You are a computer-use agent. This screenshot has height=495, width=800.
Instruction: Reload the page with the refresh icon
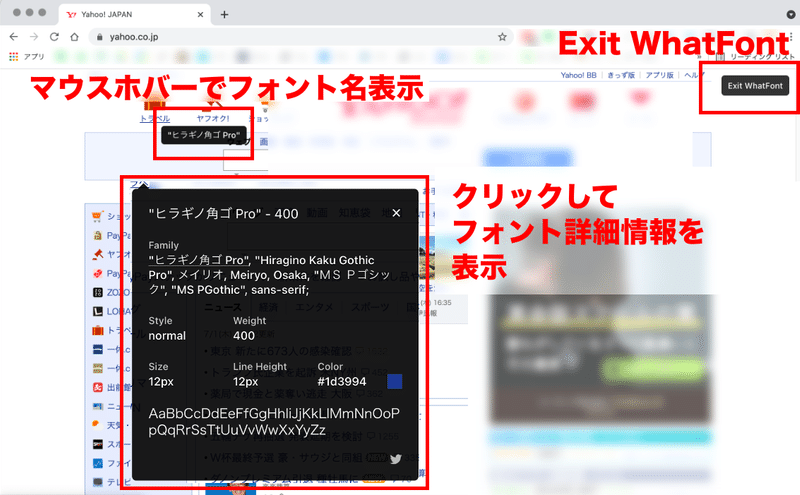coord(54,37)
